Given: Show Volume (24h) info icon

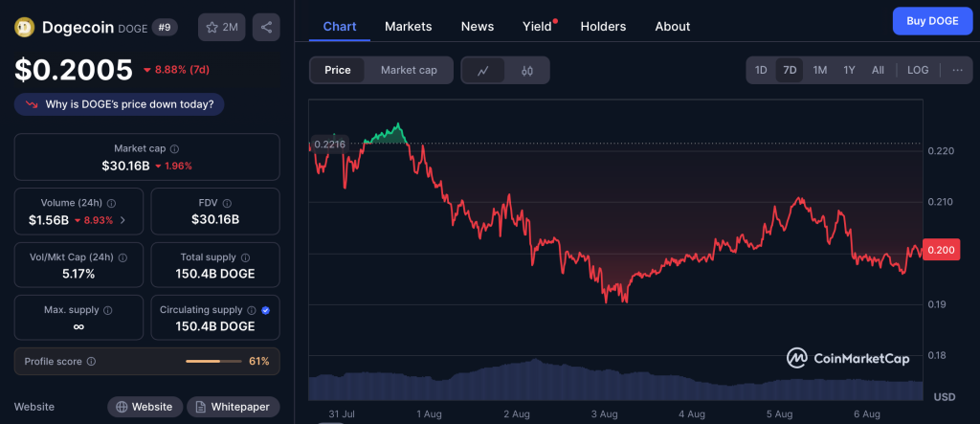Looking at the screenshot, I should click(x=111, y=203).
